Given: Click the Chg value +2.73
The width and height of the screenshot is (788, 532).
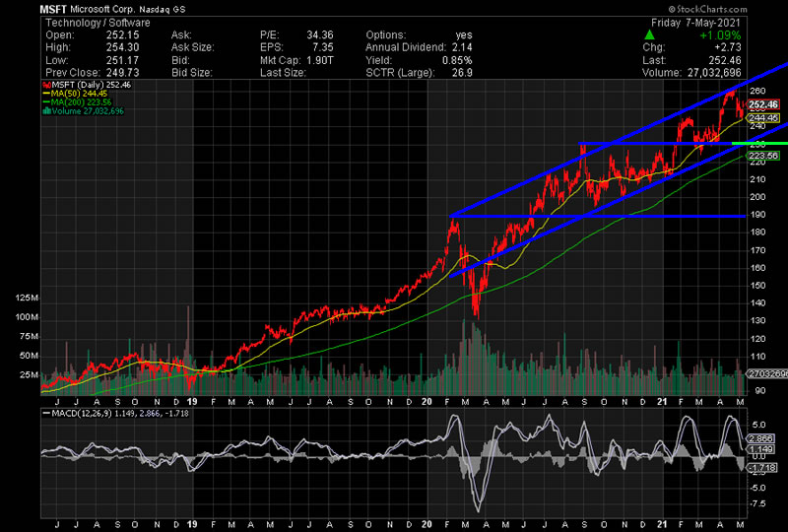Looking at the screenshot, I should (727, 47).
